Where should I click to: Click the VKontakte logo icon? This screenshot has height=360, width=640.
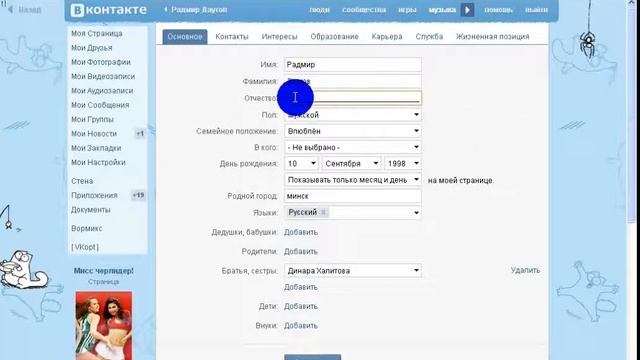(77, 10)
